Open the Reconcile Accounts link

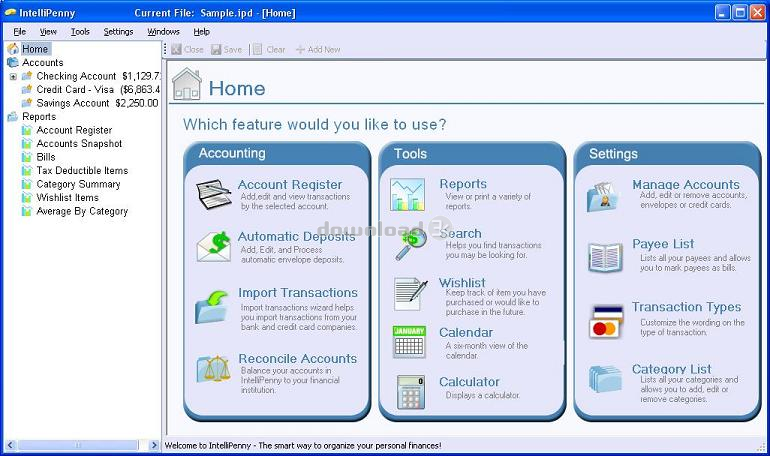pos(298,358)
